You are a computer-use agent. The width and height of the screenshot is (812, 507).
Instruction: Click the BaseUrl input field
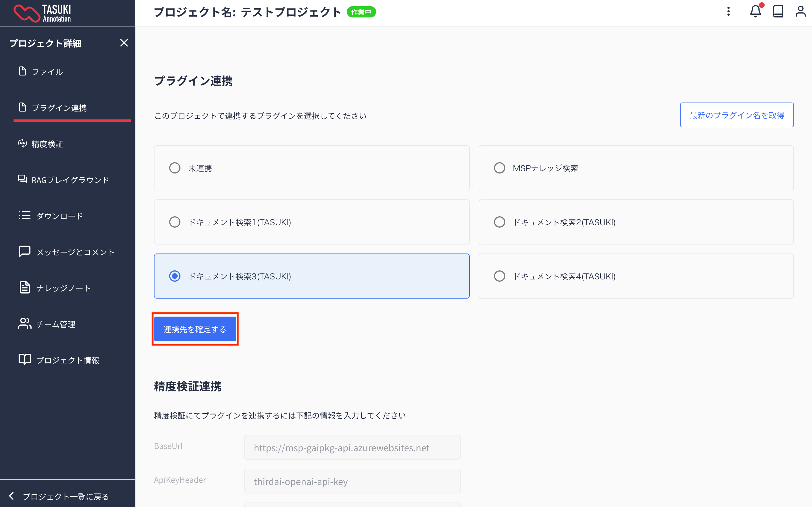pyautogui.click(x=352, y=448)
